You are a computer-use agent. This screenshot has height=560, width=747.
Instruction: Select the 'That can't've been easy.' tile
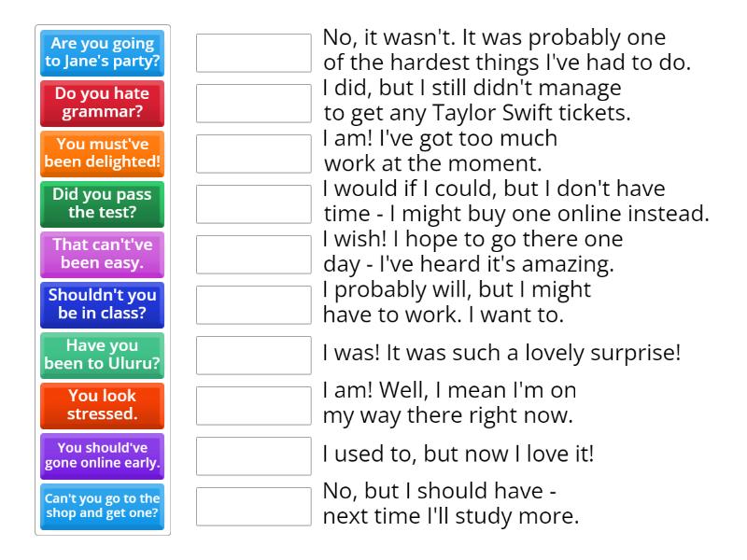pyautogui.click(x=103, y=255)
